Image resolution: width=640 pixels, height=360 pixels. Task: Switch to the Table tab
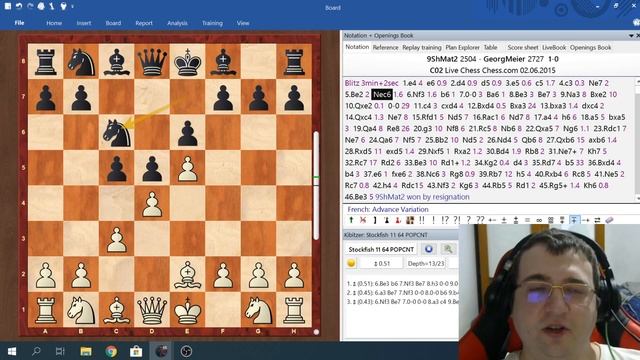[x=490, y=47]
